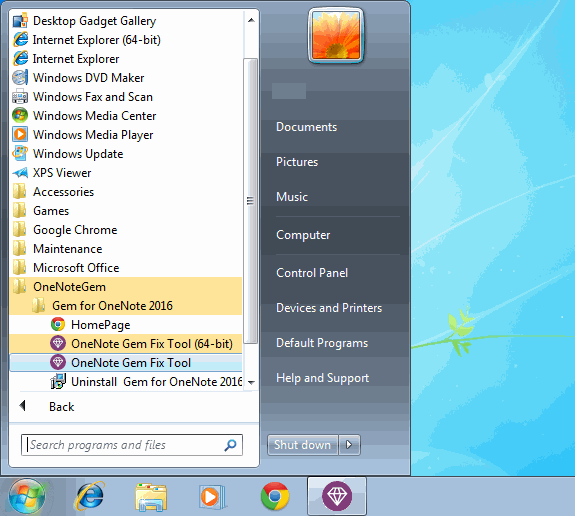575x516 pixels.
Task: Open Control Panel from right pane
Action: pyautogui.click(x=312, y=273)
